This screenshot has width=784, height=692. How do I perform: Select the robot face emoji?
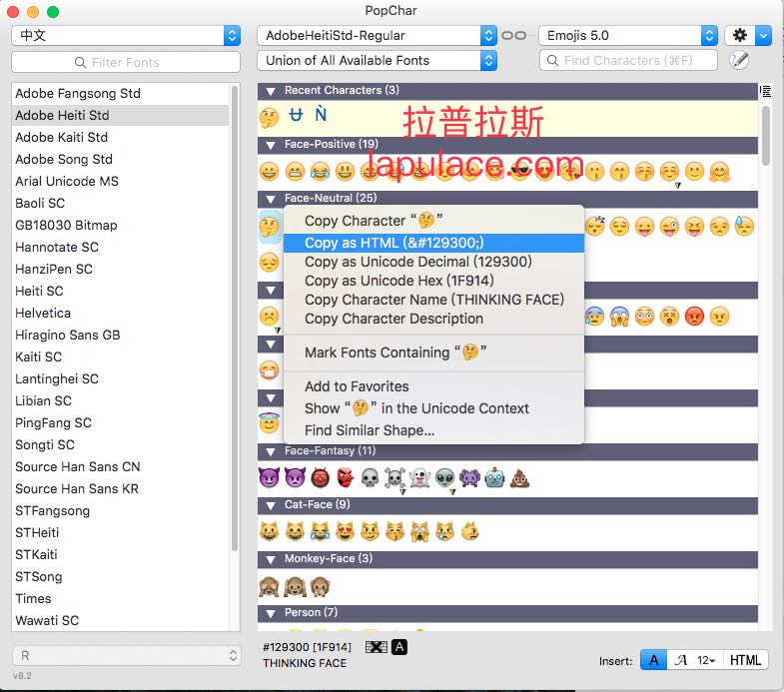pyautogui.click(x=494, y=478)
